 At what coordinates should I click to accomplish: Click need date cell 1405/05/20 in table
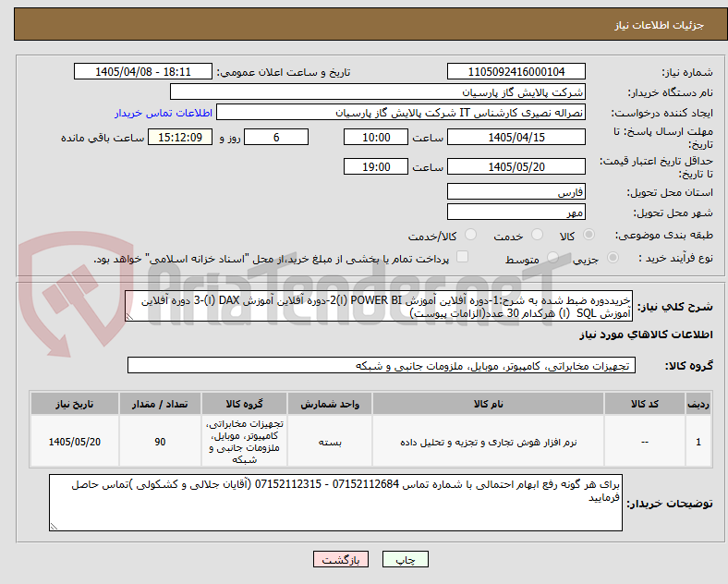click(75, 442)
